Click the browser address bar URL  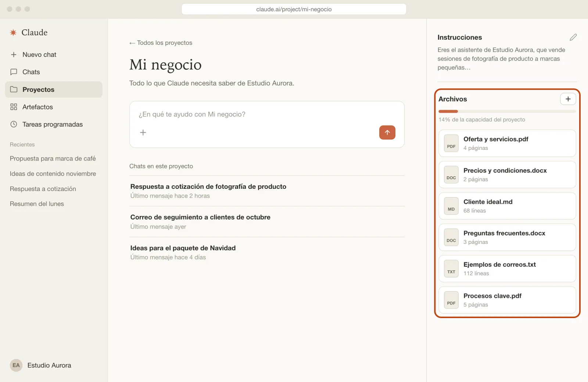pos(294,9)
